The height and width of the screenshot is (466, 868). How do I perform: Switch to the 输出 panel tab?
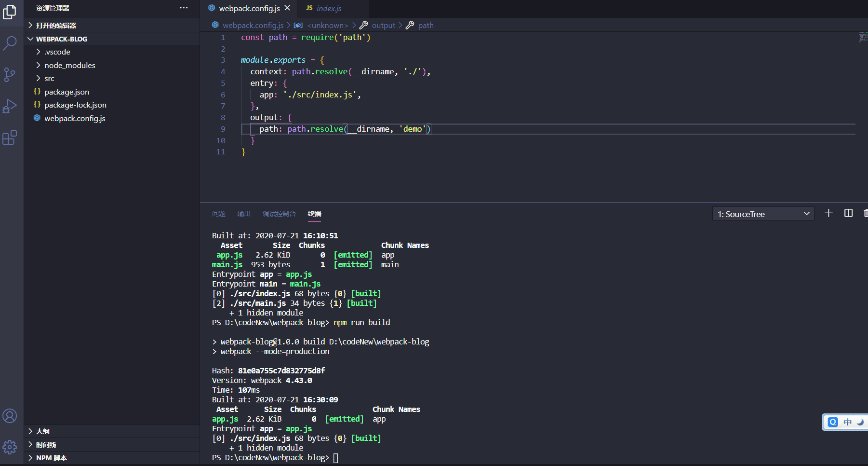tap(243, 214)
